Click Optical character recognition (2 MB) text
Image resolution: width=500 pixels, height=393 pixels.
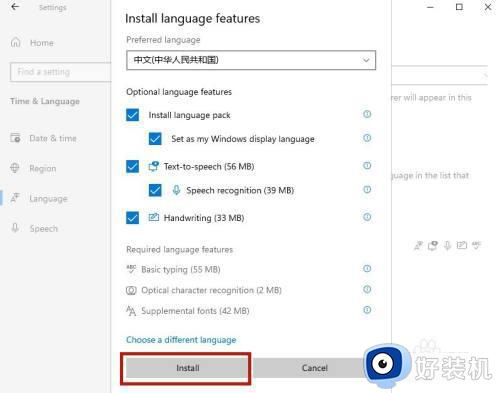point(211,290)
